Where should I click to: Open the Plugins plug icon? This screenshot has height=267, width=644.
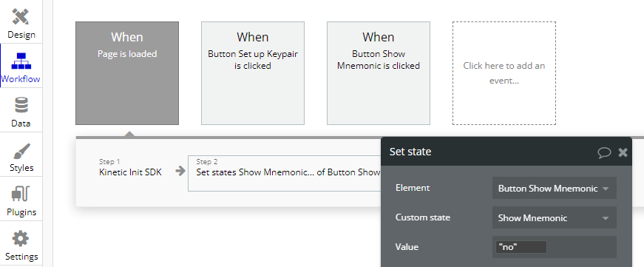tap(21, 194)
